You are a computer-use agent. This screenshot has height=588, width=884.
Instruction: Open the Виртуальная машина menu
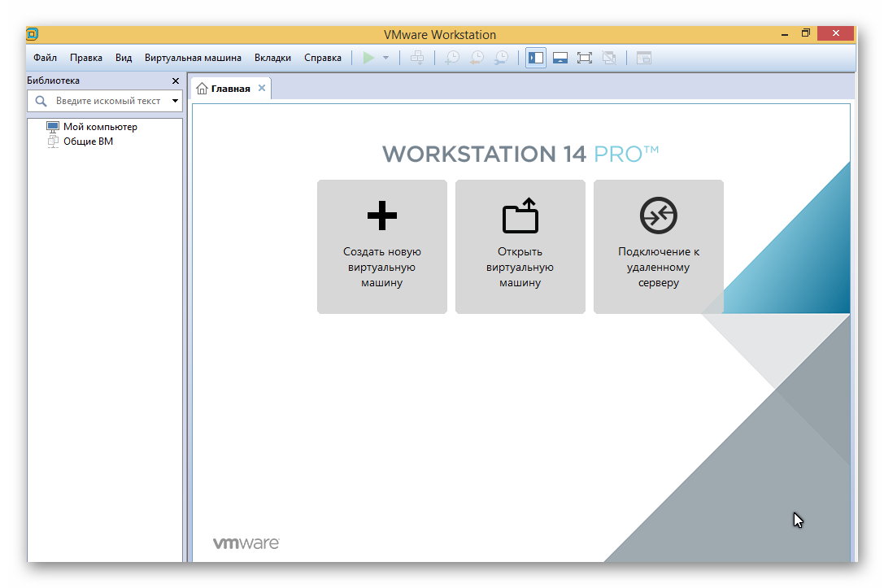tap(193, 58)
